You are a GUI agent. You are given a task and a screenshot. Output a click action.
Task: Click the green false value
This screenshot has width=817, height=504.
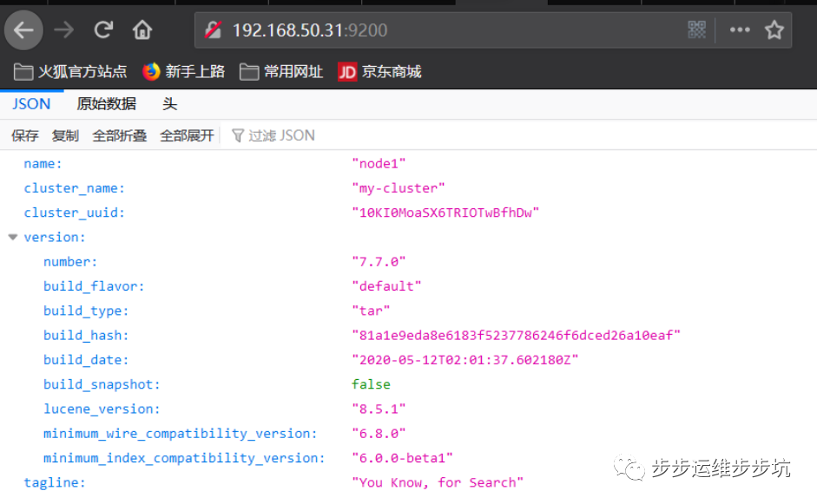[x=371, y=384]
